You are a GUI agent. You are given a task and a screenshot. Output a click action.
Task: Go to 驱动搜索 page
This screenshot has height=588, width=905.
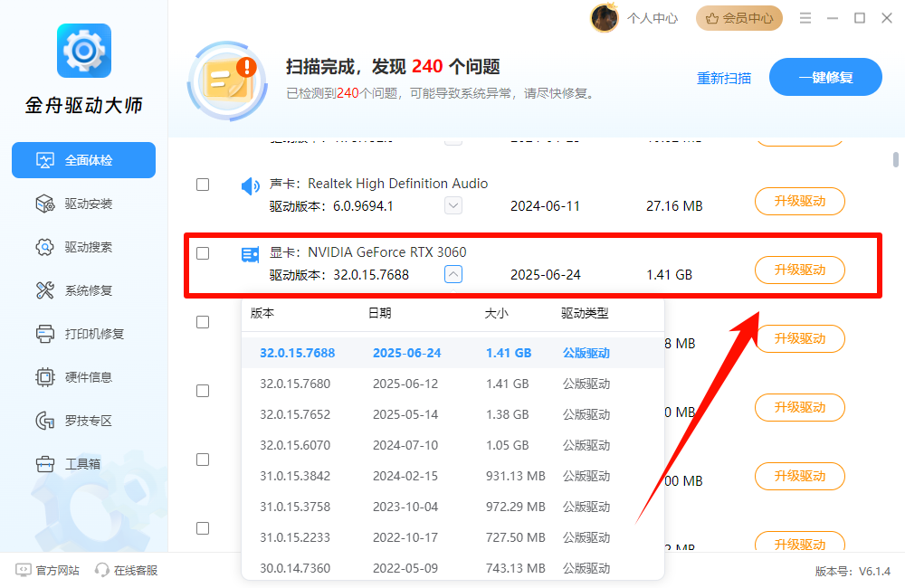click(83, 247)
